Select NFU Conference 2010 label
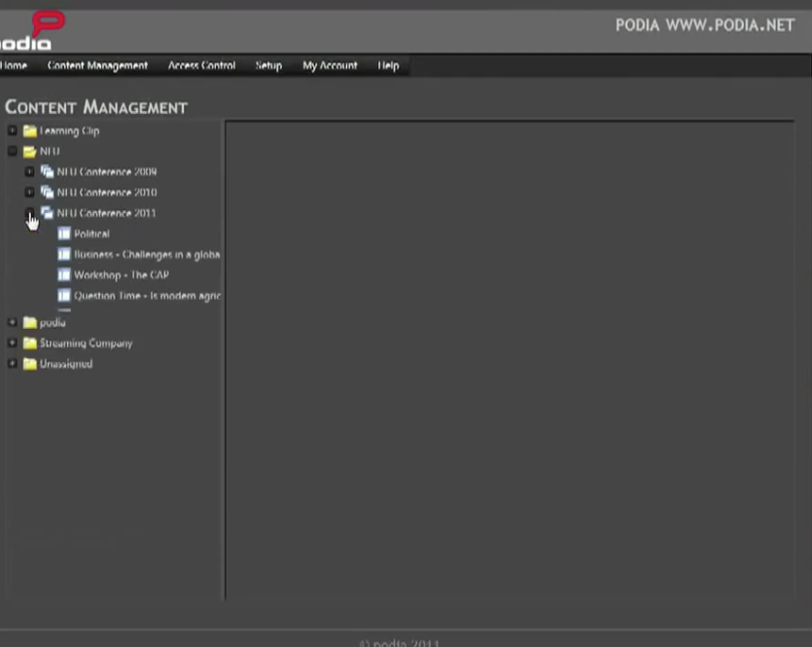Screen dimensions: 812x647 (107, 193)
